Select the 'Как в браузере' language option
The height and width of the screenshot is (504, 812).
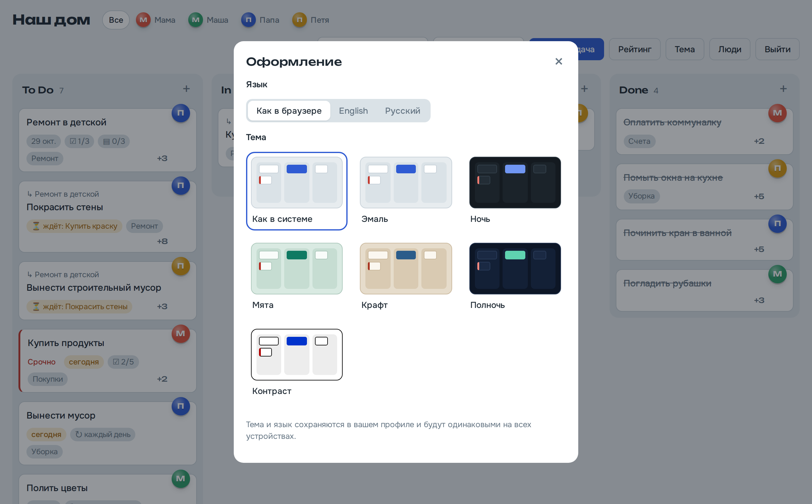point(289,111)
